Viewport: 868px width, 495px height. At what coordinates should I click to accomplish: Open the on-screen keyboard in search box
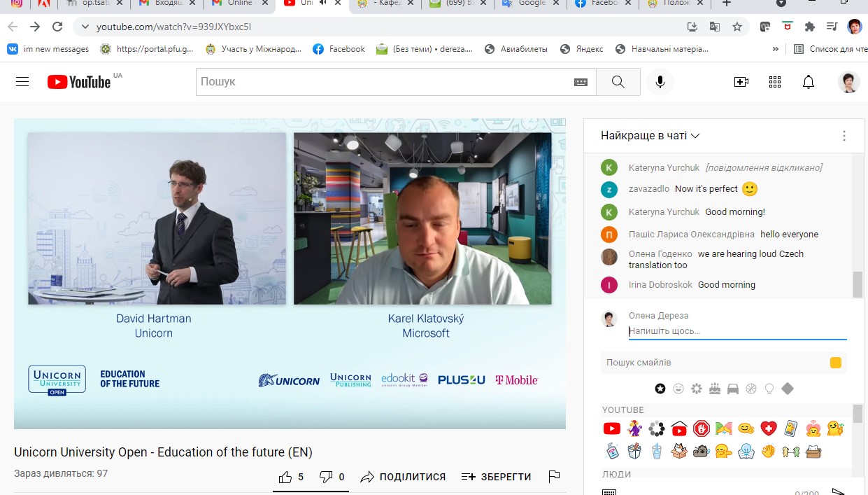581,82
